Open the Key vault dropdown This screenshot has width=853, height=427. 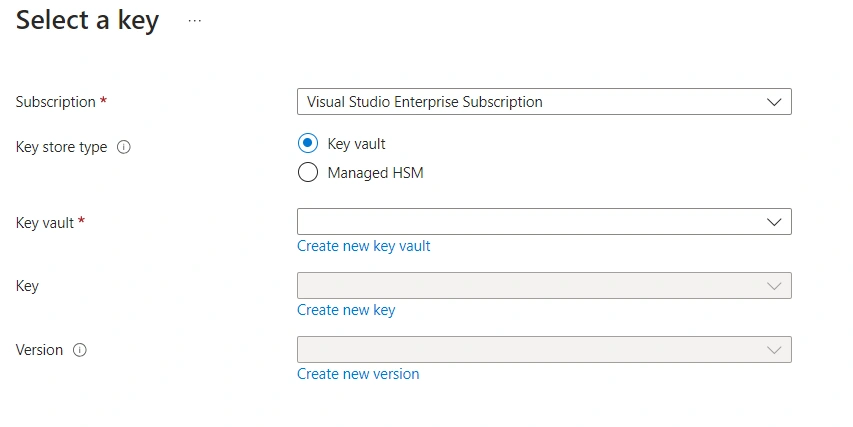544,221
